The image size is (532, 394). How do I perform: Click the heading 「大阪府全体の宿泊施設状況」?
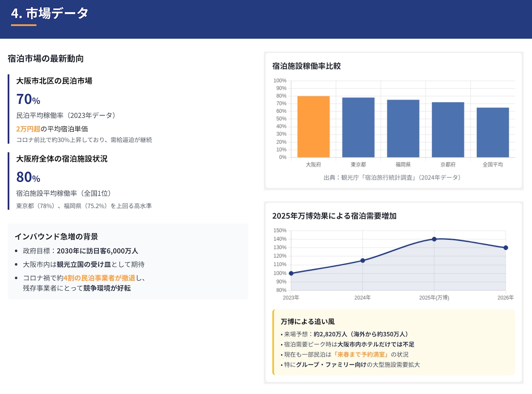[62, 159]
